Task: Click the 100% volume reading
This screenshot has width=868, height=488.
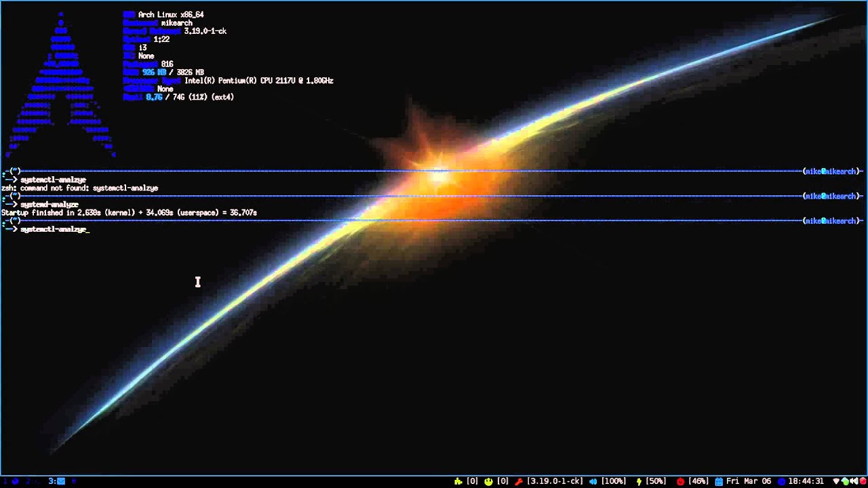Action: (x=613, y=481)
